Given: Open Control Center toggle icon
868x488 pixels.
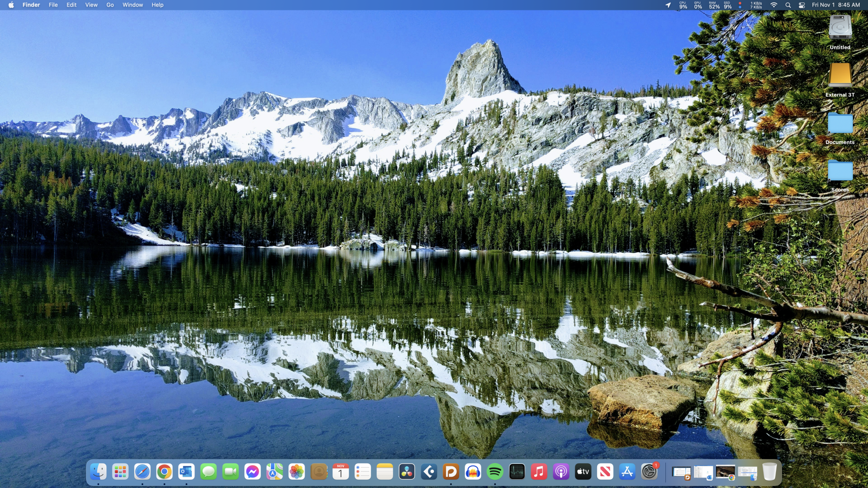Looking at the screenshot, I should [802, 5].
